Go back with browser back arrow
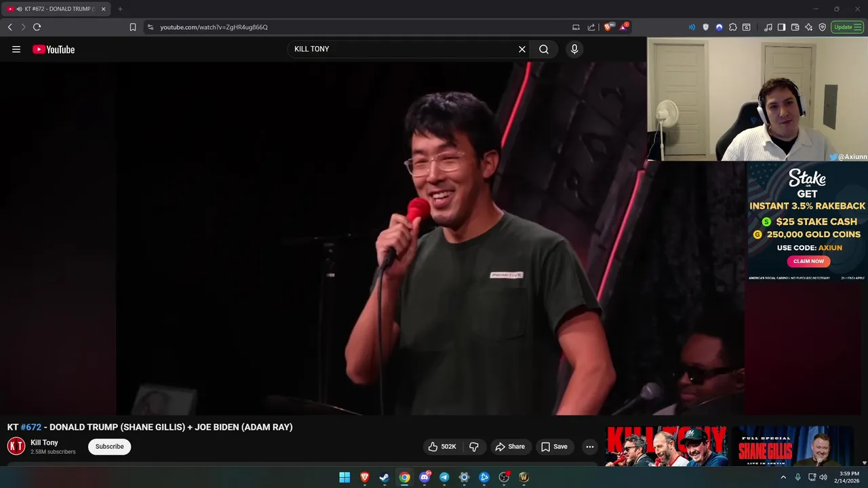 (10, 27)
